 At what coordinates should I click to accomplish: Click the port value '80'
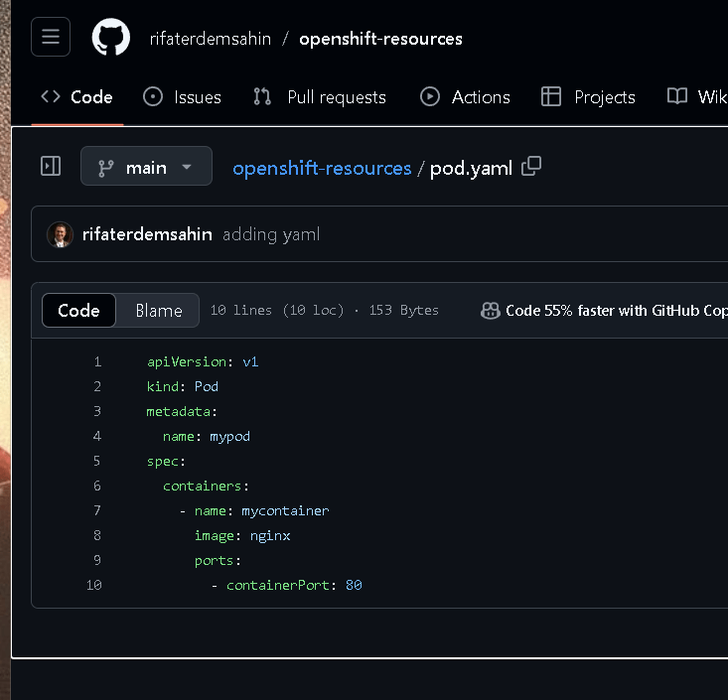(354, 585)
